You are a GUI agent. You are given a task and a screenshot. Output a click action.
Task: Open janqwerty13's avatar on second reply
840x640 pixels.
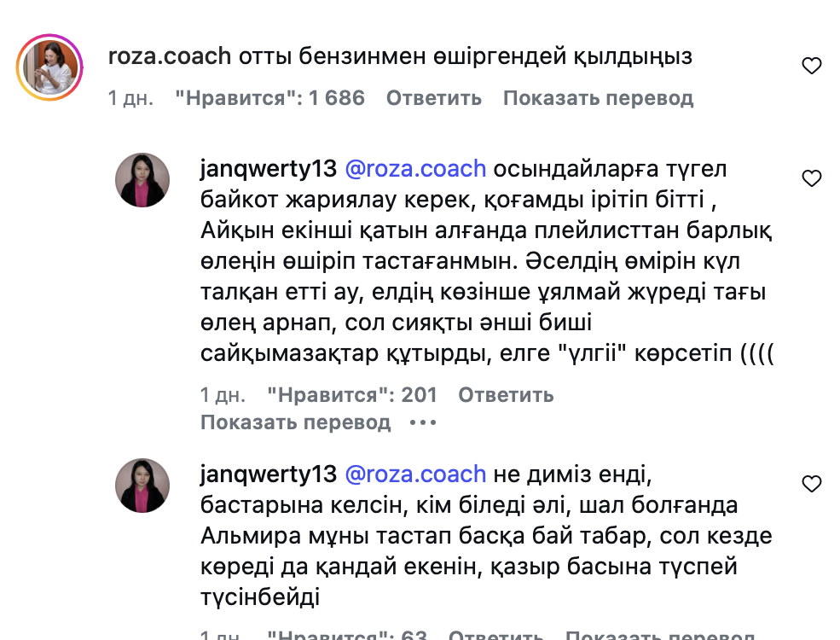pos(142,486)
